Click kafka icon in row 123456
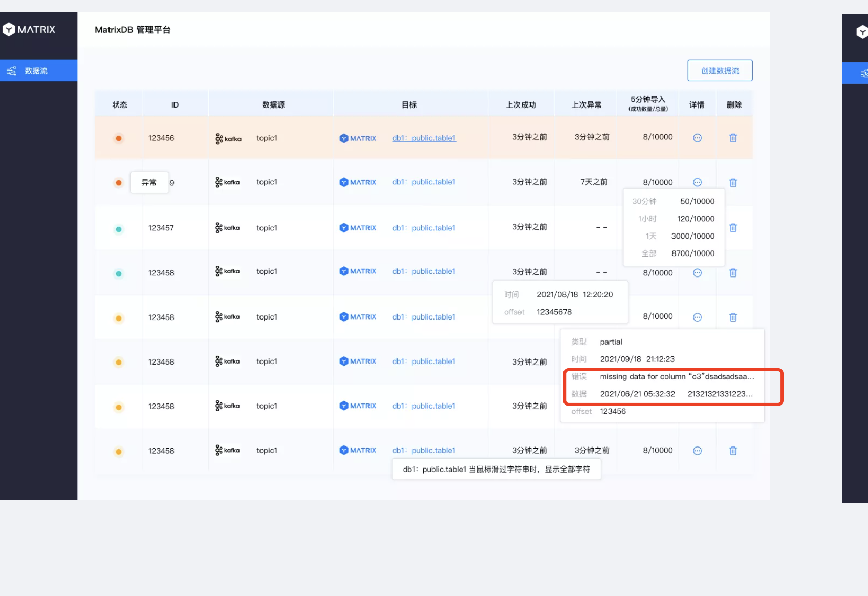 tap(228, 138)
